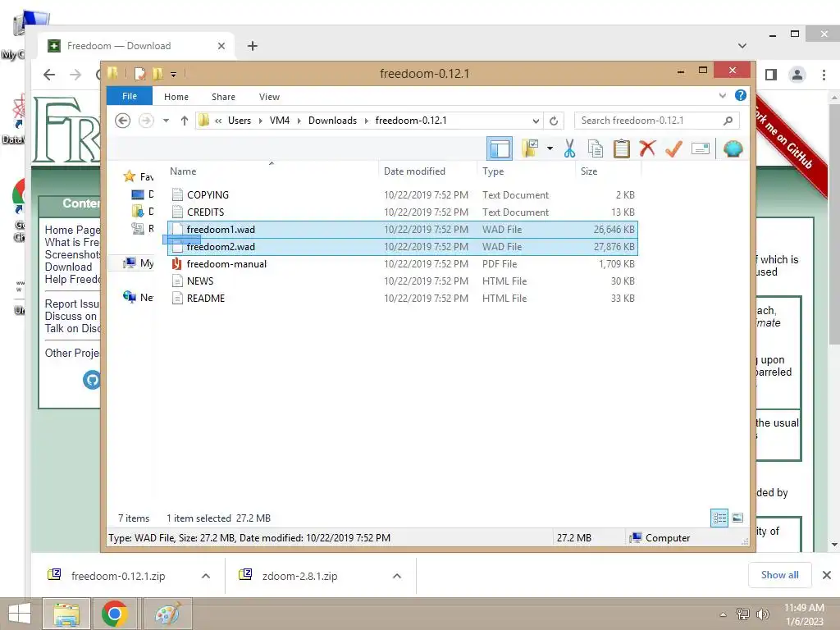Open Chrome profile avatar icon

click(x=797, y=75)
